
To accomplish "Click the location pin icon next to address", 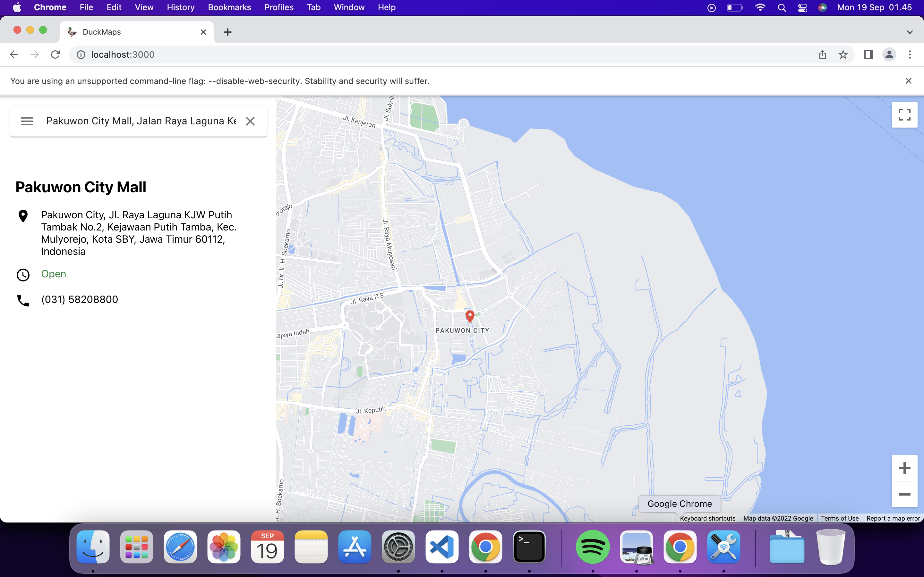I will click(x=23, y=216).
